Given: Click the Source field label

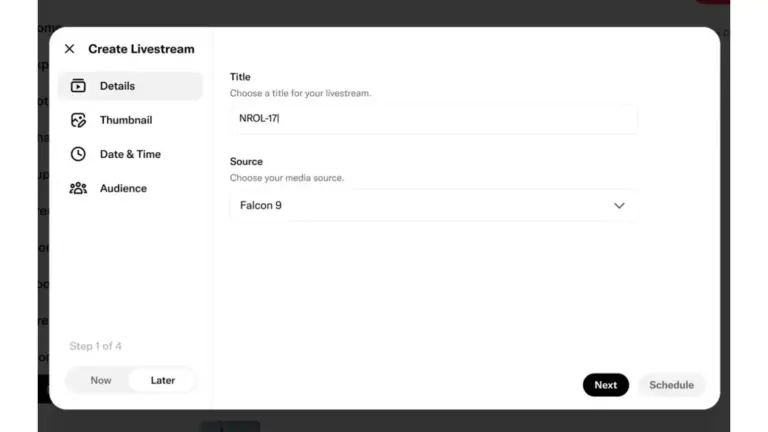Looking at the screenshot, I should pyautogui.click(x=246, y=162).
